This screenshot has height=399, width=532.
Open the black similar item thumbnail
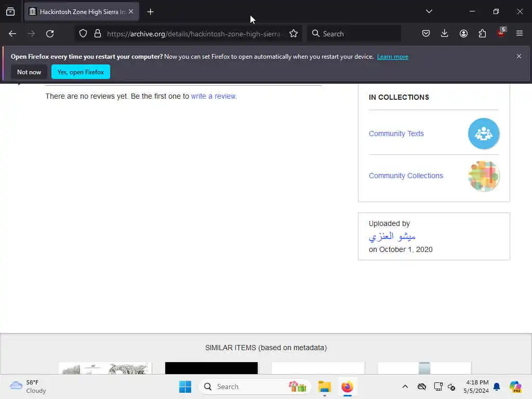(x=211, y=368)
